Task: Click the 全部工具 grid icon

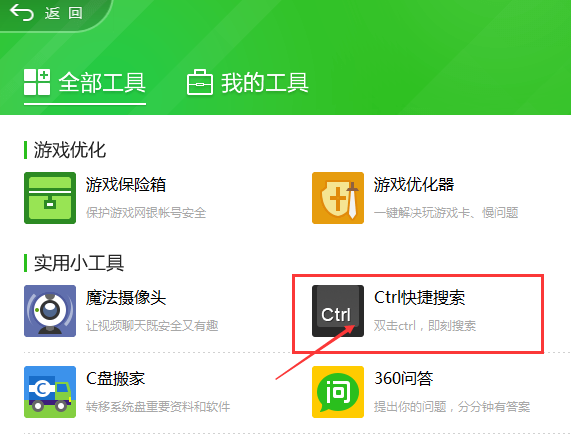Action: click(37, 82)
